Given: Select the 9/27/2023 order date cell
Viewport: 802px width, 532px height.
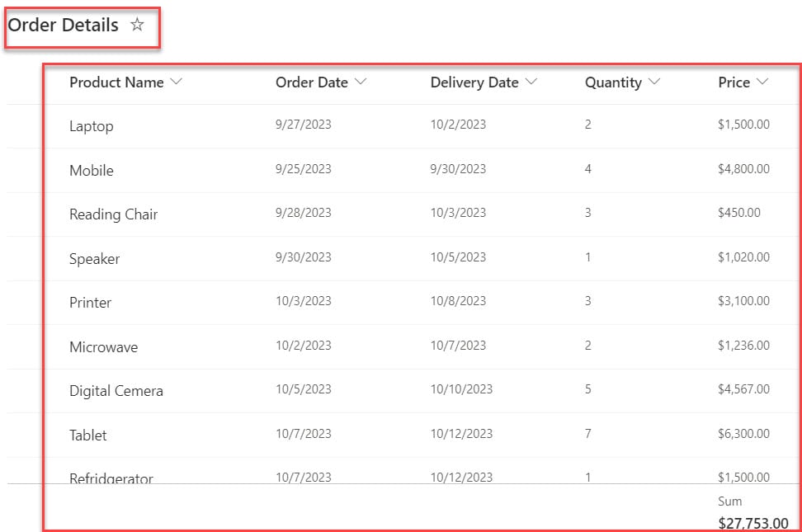Looking at the screenshot, I should pyautogui.click(x=304, y=125).
